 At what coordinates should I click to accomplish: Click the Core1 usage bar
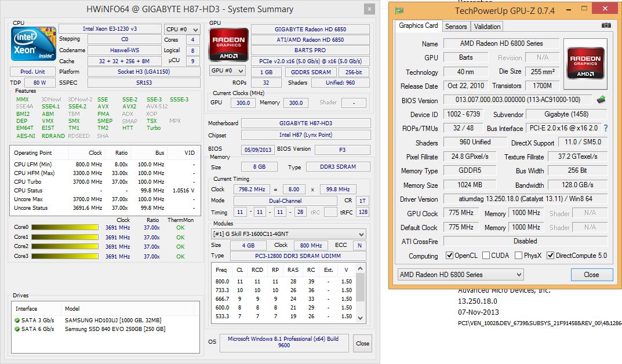[x=65, y=236]
